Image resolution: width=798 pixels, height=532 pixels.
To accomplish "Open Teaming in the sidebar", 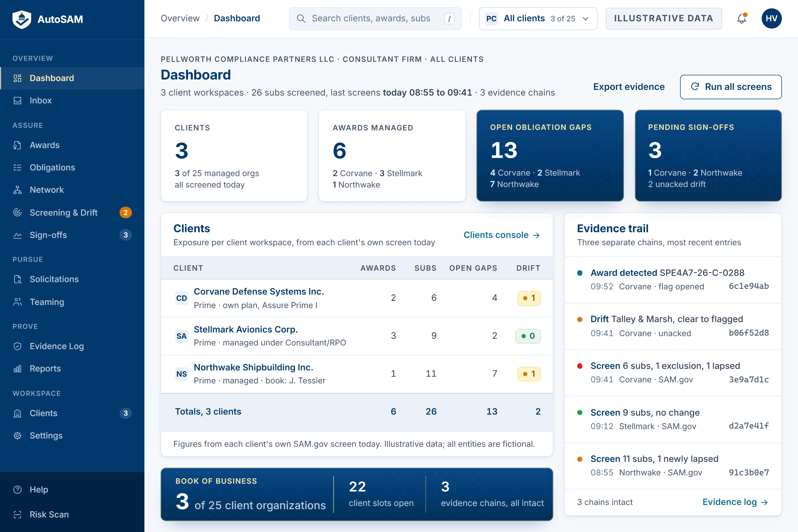I will tap(72, 302).
